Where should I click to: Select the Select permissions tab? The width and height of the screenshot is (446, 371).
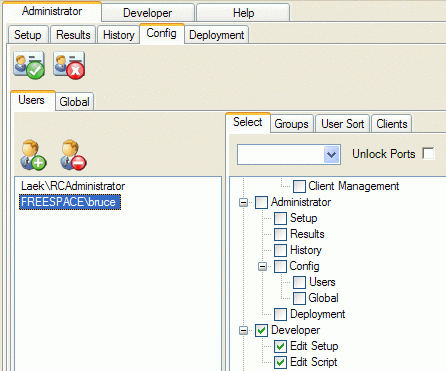tap(248, 122)
